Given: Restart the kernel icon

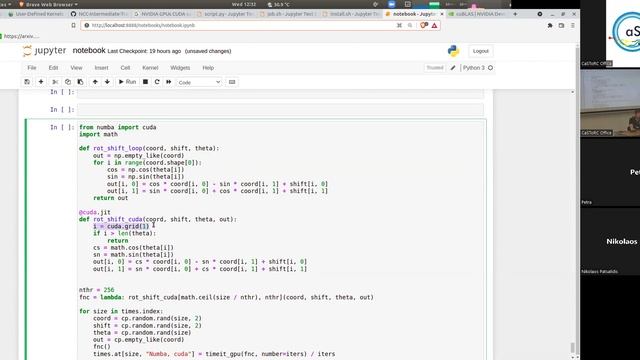Looking at the screenshot, I should pyautogui.click(x=157, y=82).
